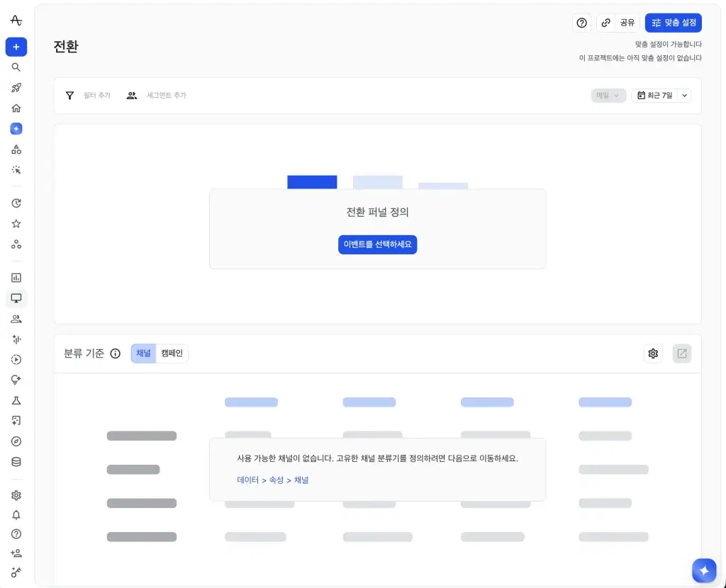Image resolution: width=726 pixels, height=588 pixels.
Task: Click the rocket icon in the sidebar
Action: [16, 88]
